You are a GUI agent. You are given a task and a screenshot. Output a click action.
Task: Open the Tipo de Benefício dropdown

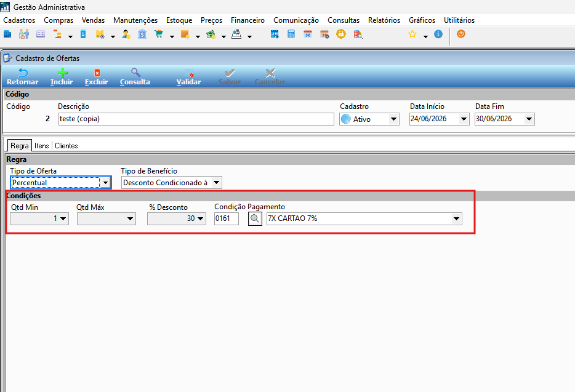216,182
